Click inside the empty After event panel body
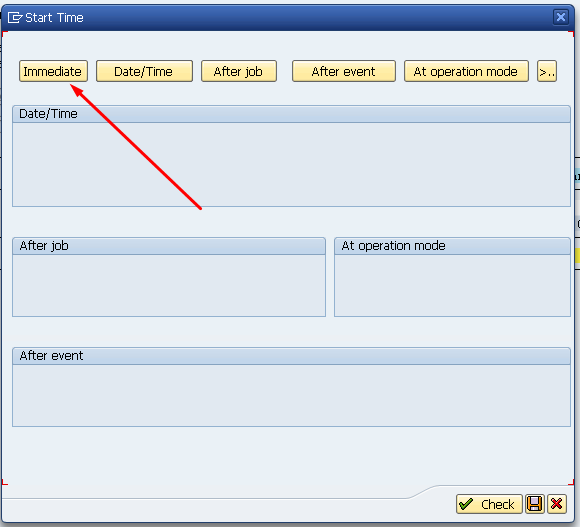 coord(291,395)
